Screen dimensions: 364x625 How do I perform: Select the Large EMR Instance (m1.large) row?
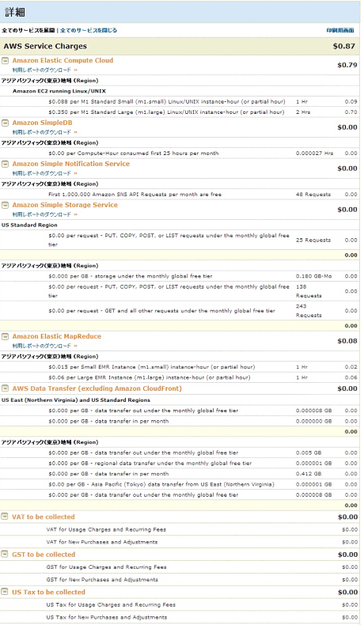point(180,377)
